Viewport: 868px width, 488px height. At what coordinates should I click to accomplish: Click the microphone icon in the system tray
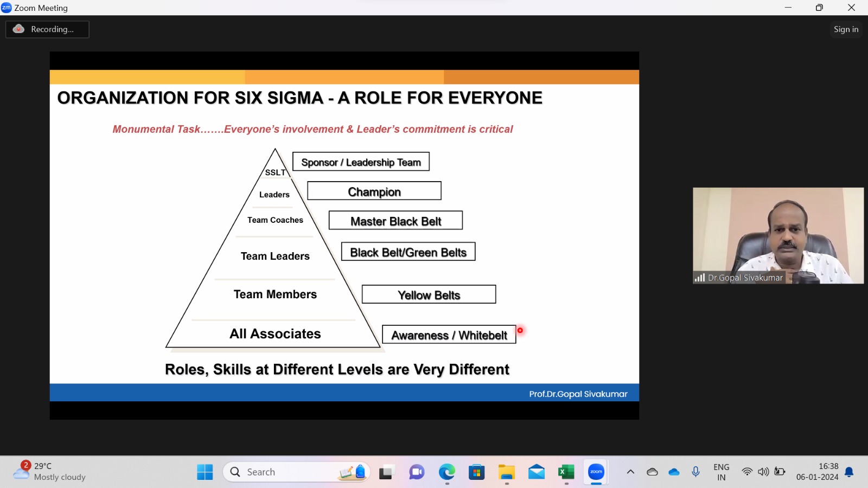(695, 472)
